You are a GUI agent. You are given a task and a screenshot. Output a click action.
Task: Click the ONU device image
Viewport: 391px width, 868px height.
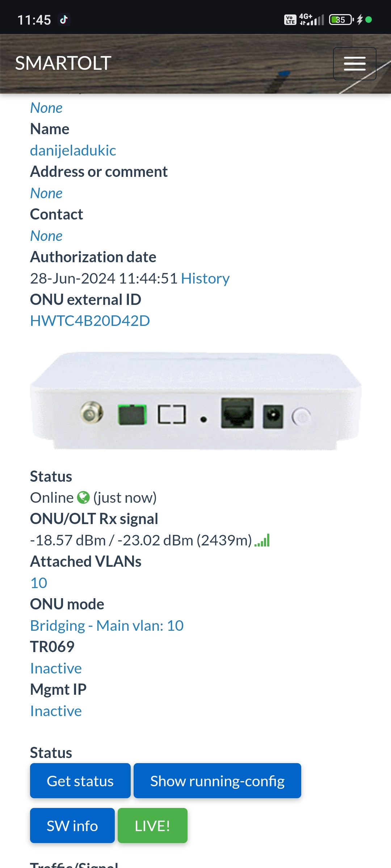pos(195,401)
